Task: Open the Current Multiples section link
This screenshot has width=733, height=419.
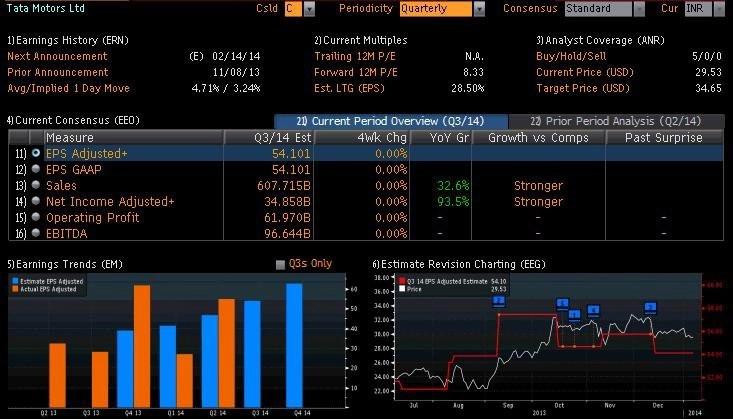Action: (x=360, y=40)
